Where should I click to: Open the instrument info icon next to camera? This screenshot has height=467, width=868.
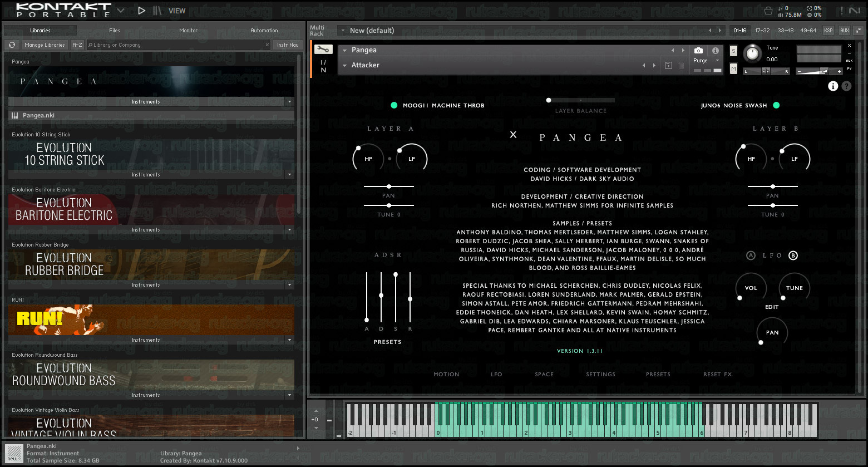(716, 51)
